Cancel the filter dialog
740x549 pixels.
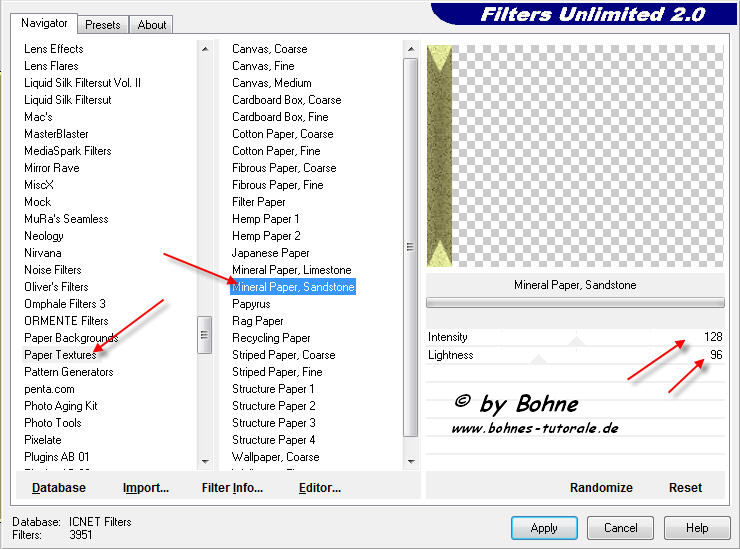coord(620,528)
